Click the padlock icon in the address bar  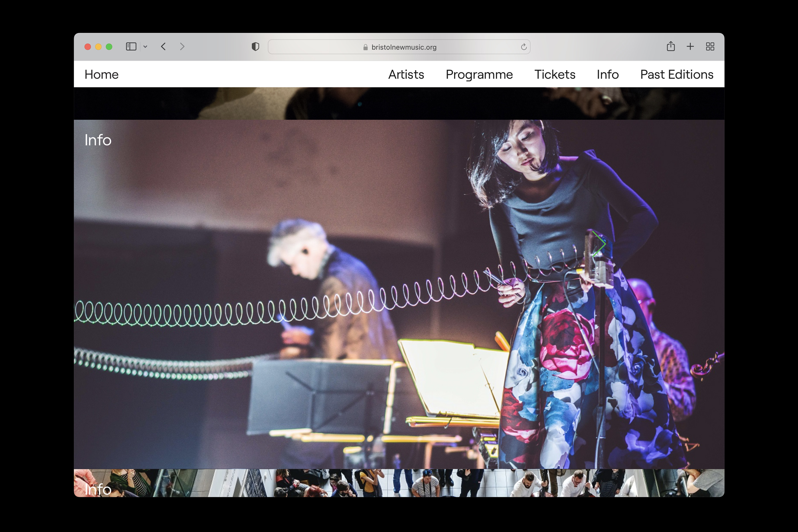tap(365, 47)
